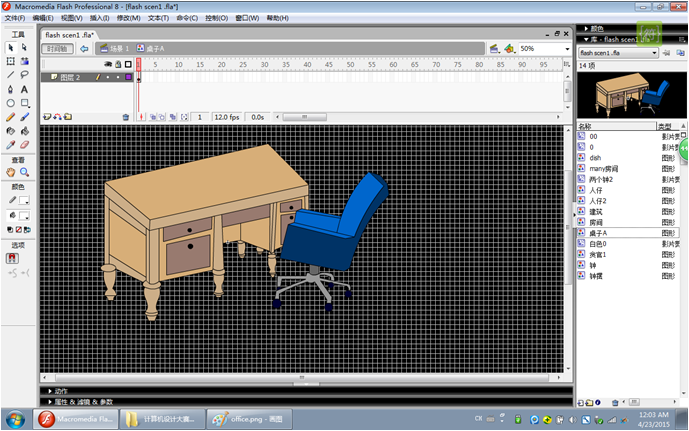Image resolution: width=689 pixels, height=431 pixels.
Task: Toggle outline color square of 图层 2
Action: pyautogui.click(x=128, y=77)
